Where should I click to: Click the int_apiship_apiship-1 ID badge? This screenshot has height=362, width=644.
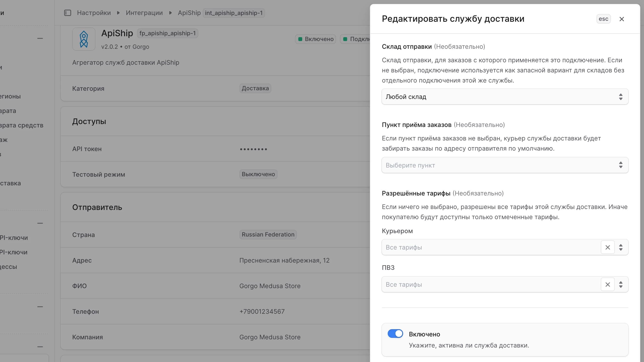234,13
